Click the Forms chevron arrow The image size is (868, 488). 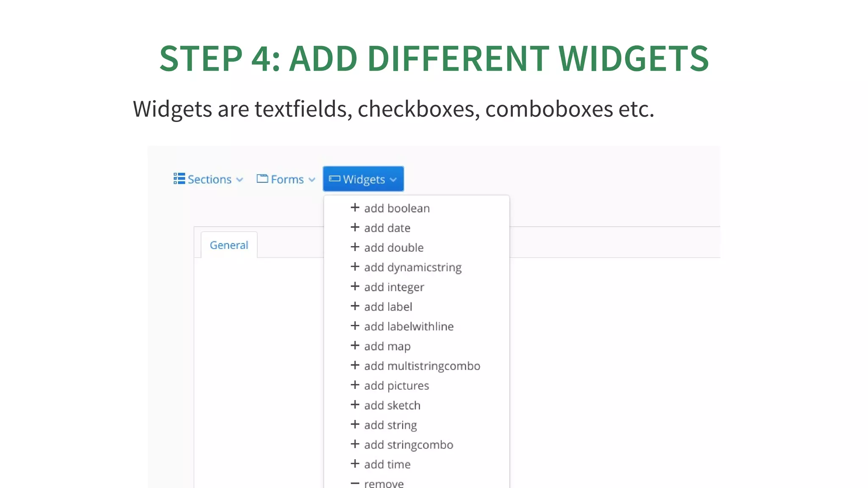(x=312, y=180)
